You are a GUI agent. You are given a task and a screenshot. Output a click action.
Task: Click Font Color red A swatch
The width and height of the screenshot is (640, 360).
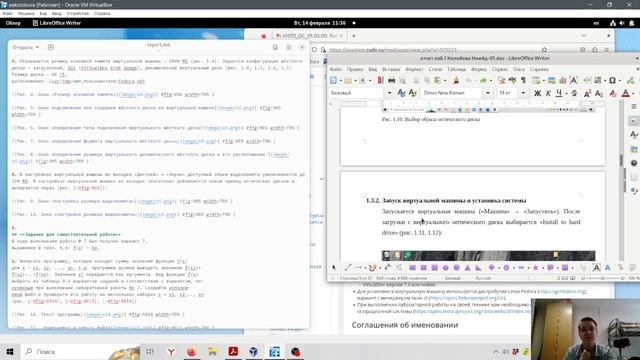click(x=625, y=93)
